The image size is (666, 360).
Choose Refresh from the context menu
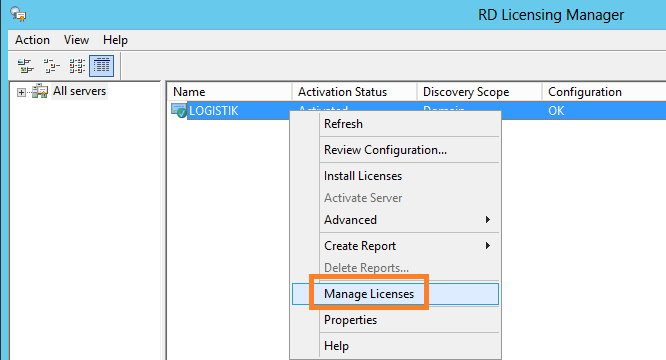(395, 124)
